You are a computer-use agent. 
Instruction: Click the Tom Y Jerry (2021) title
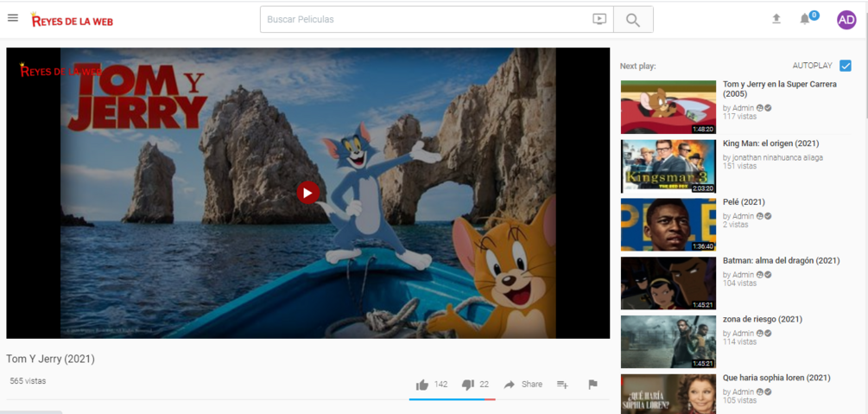coord(50,360)
